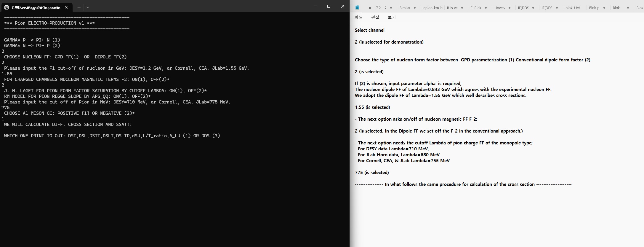Open the 파일 menu

[x=358, y=17]
